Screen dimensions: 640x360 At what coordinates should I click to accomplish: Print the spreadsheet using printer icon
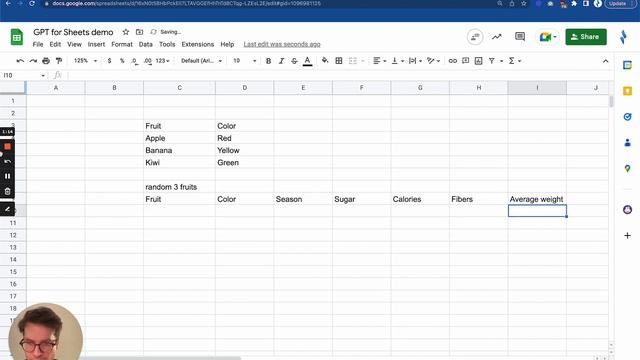(x=46, y=61)
